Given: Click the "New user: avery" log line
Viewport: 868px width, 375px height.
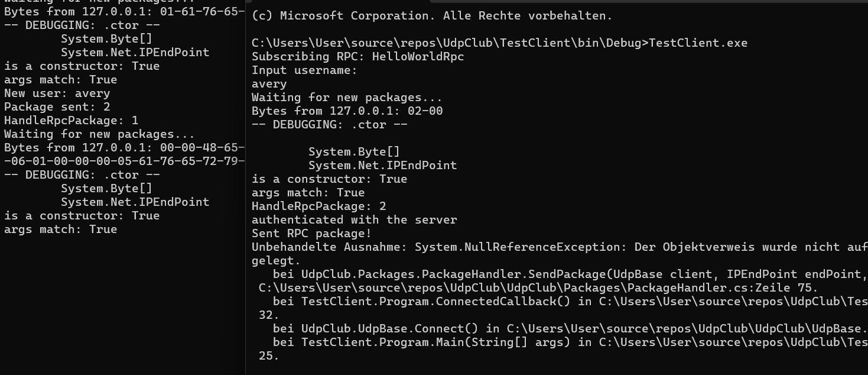Looking at the screenshot, I should pos(57,93).
